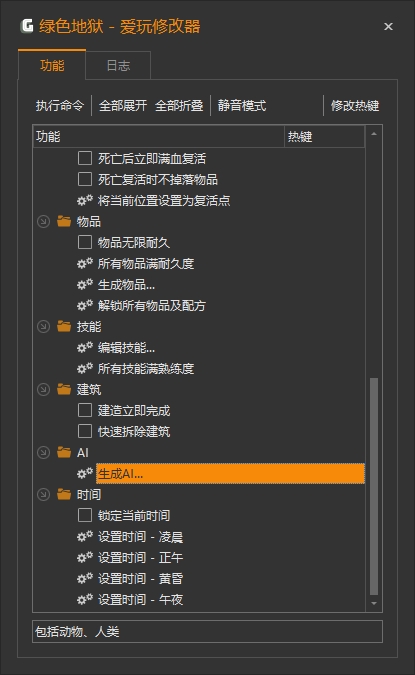Collapse the 时间 section arrow
This screenshot has width=415, height=675.
click(x=43, y=494)
